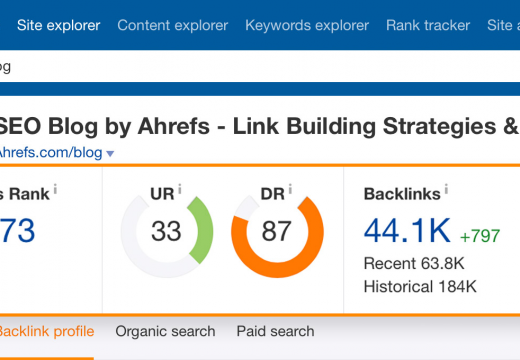Open the Content explorer tab

173,25
